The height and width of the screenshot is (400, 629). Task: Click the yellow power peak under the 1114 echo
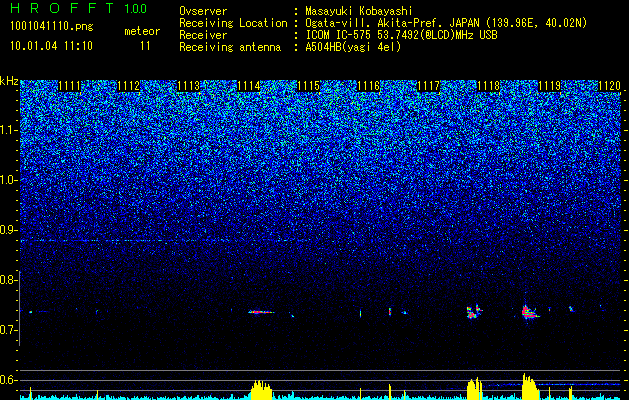pyautogui.click(x=261, y=390)
